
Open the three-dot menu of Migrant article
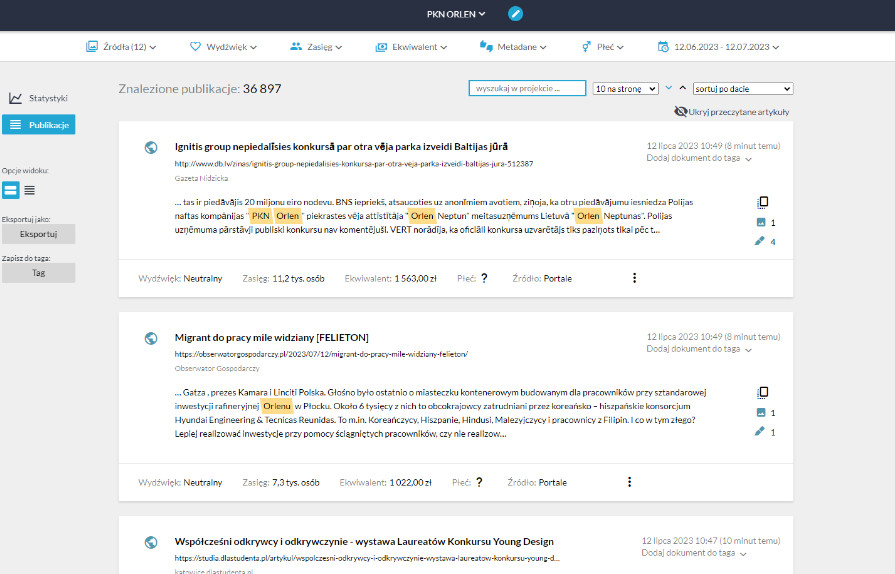[630, 482]
